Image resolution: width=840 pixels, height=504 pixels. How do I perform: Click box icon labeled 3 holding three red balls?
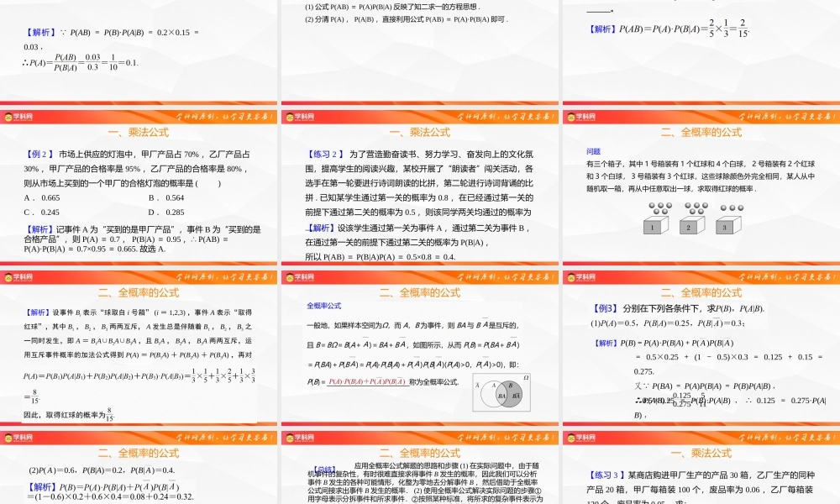click(x=725, y=228)
